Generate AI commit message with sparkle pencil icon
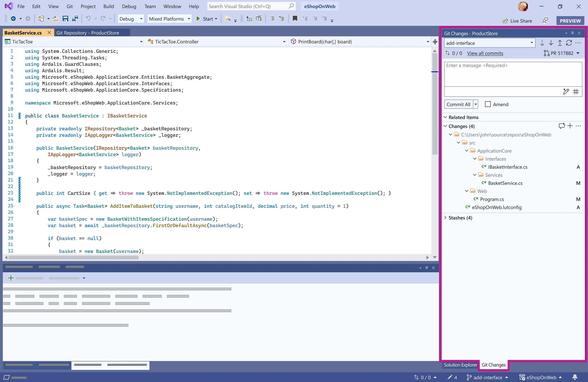This screenshot has width=588, height=382. point(566,92)
